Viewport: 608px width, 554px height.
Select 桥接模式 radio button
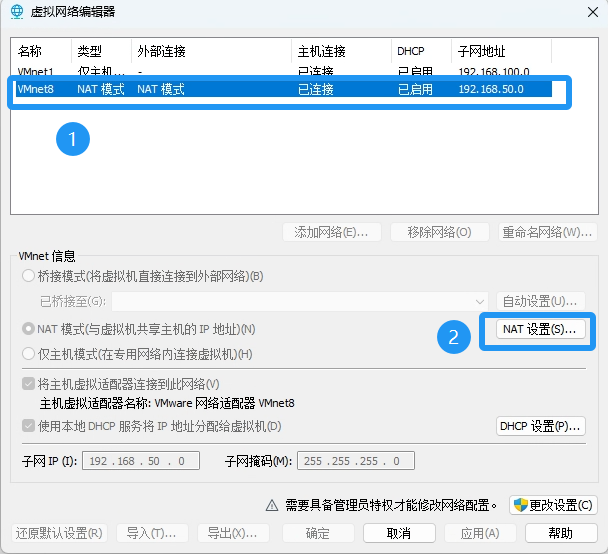pos(28,276)
